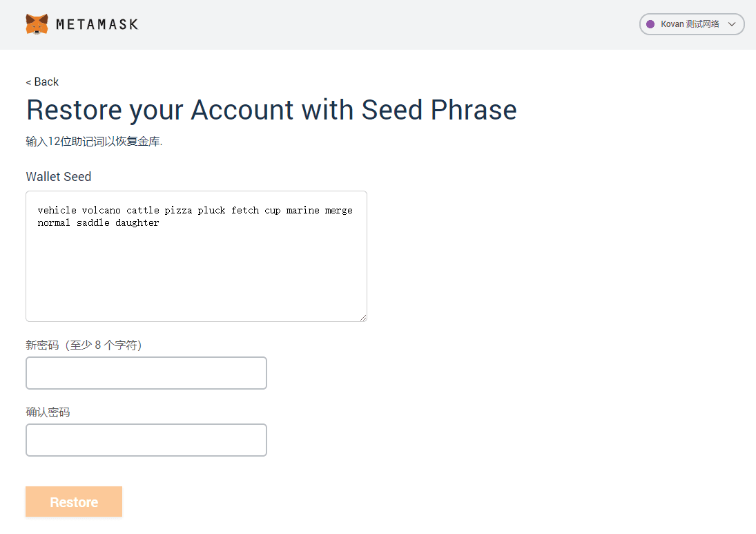
Task: Click the Wallet Seed label
Action: coord(58,177)
